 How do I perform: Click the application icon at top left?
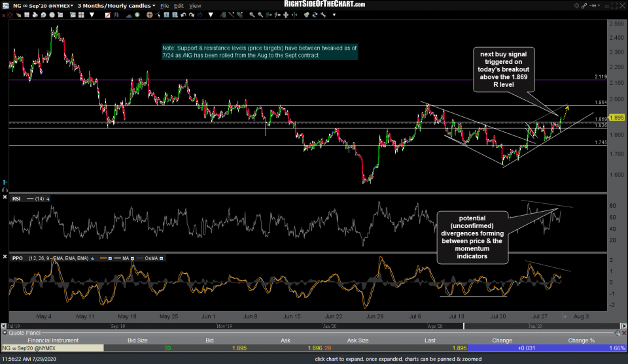[5, 5]
